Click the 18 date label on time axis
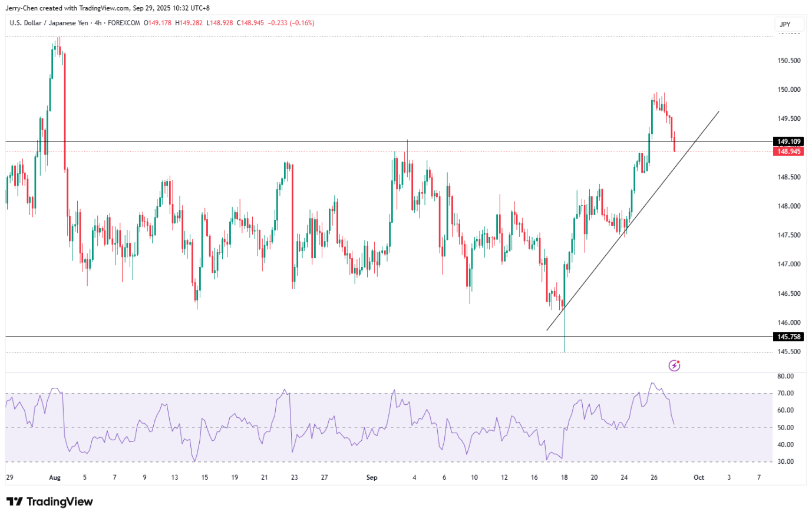Screen dimensions: 812x518 564,477
